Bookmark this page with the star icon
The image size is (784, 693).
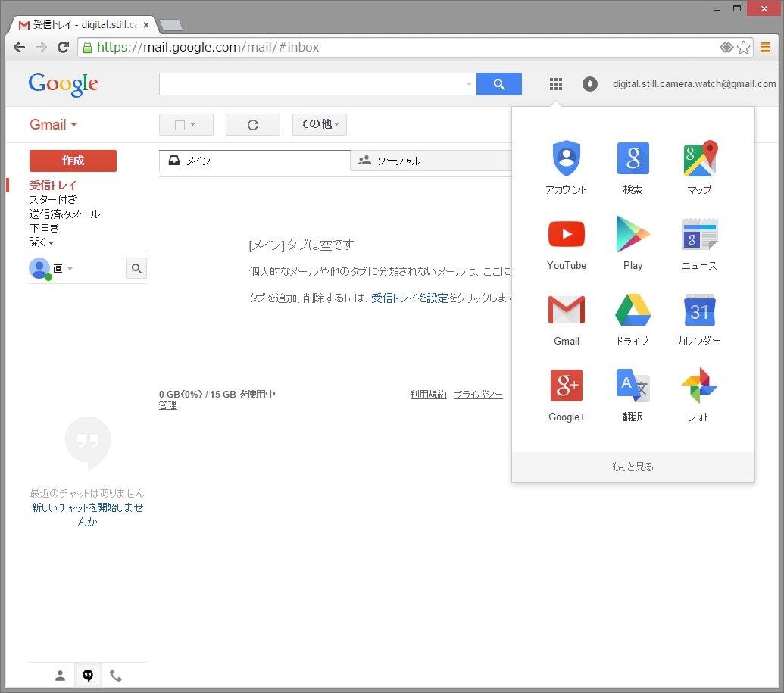pyautogui.click(x=744, y=48)
